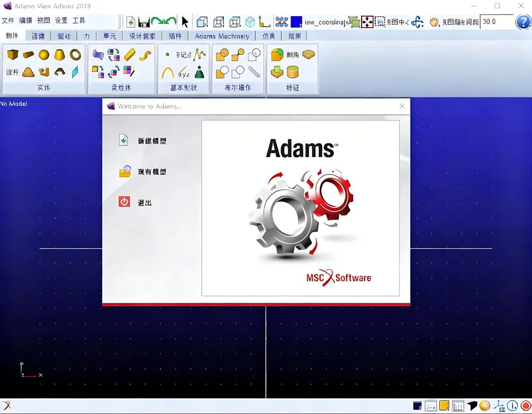Viewport: 532px width, 414px height.
Task: Switch to the 连接 ribbon tab
Action: 38,36
